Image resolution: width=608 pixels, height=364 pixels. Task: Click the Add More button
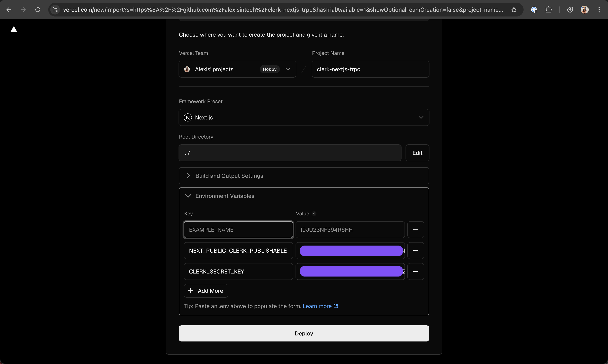(x=206, y=291)
